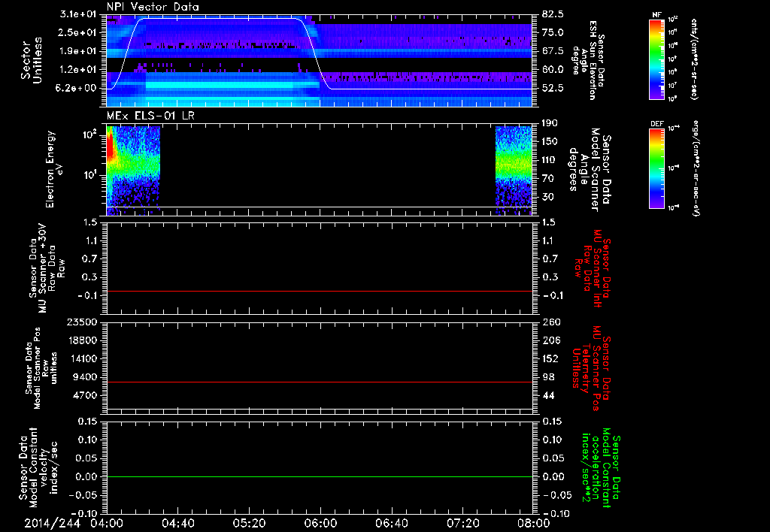Click the green "Model Constant acceleration" axis title
The height and width of the screenshot is (532, 770).
tap(601, 467)
